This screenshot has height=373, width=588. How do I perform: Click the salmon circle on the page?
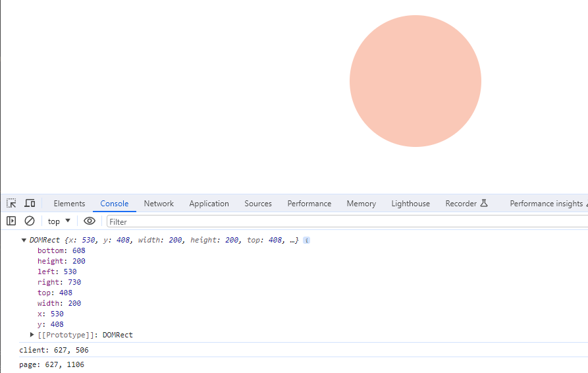(415, 81)
